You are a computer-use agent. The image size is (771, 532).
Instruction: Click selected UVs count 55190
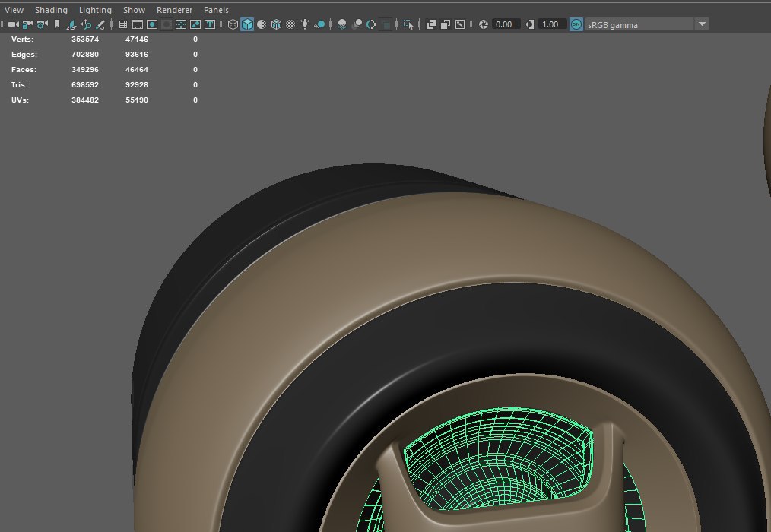click(137, 100)
